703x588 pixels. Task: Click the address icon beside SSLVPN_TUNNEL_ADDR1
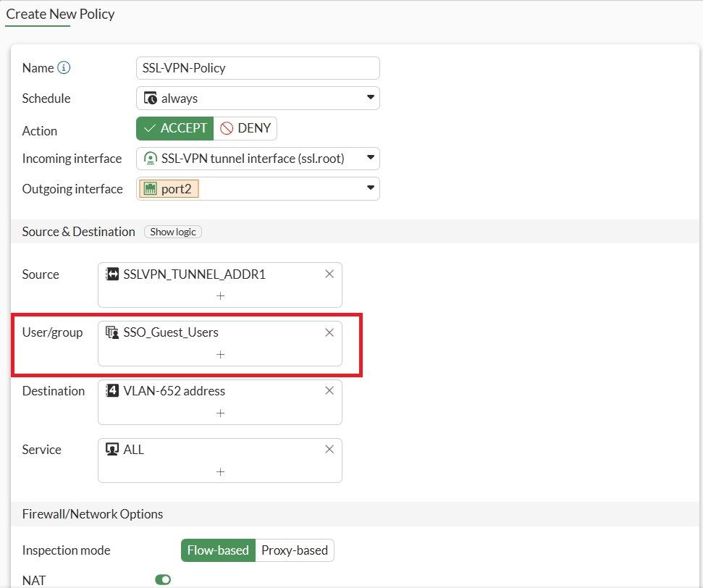coord(111,274)
